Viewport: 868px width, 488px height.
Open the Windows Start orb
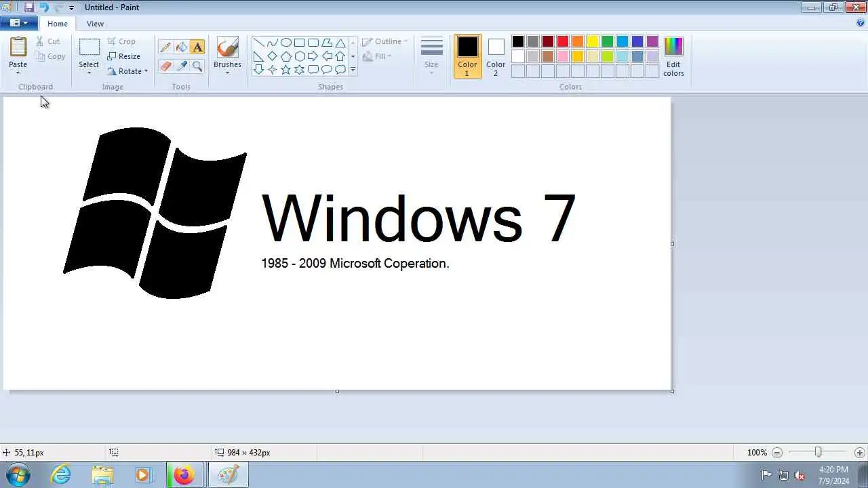(19, 475)
